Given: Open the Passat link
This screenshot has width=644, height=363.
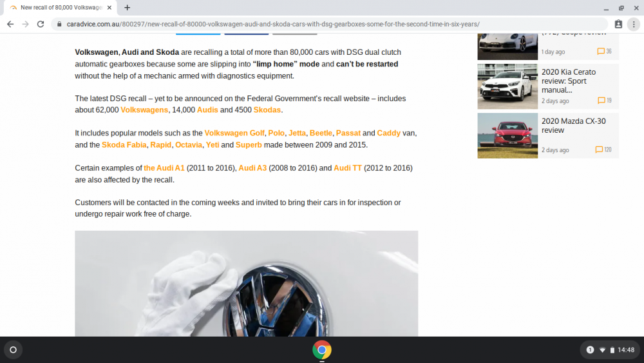Looking at the screenshot, I should coord(348,133).
